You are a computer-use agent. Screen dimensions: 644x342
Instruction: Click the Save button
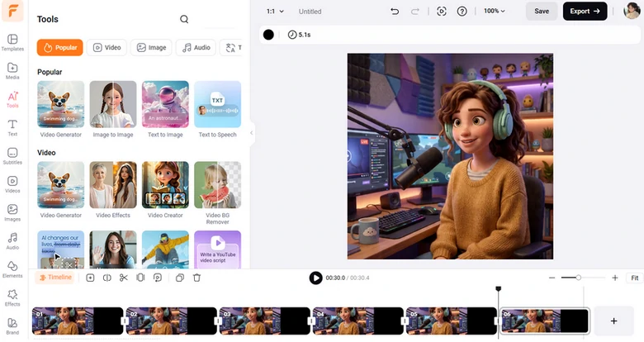[x=542, y=11]
